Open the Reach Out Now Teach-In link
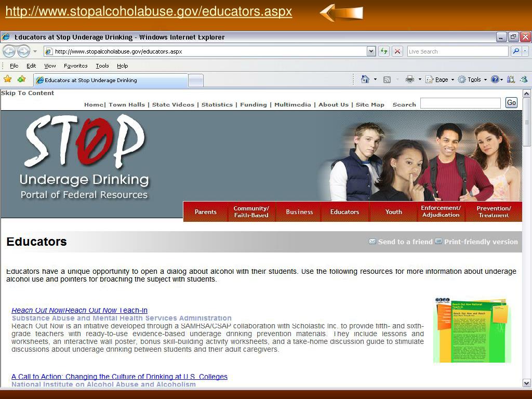Image resolution: width=532 pixels, height=399 pixels. click(79, 310)
